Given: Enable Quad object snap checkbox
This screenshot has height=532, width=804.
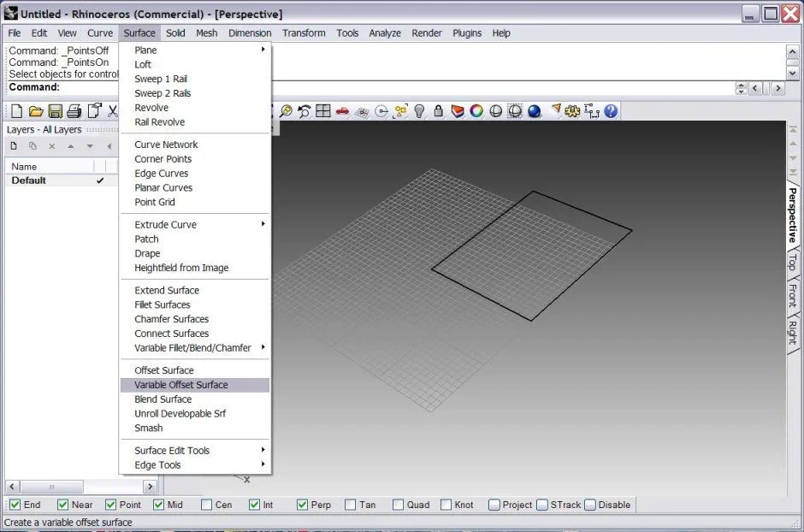Looking at the screenshot, I should [399, 505].
